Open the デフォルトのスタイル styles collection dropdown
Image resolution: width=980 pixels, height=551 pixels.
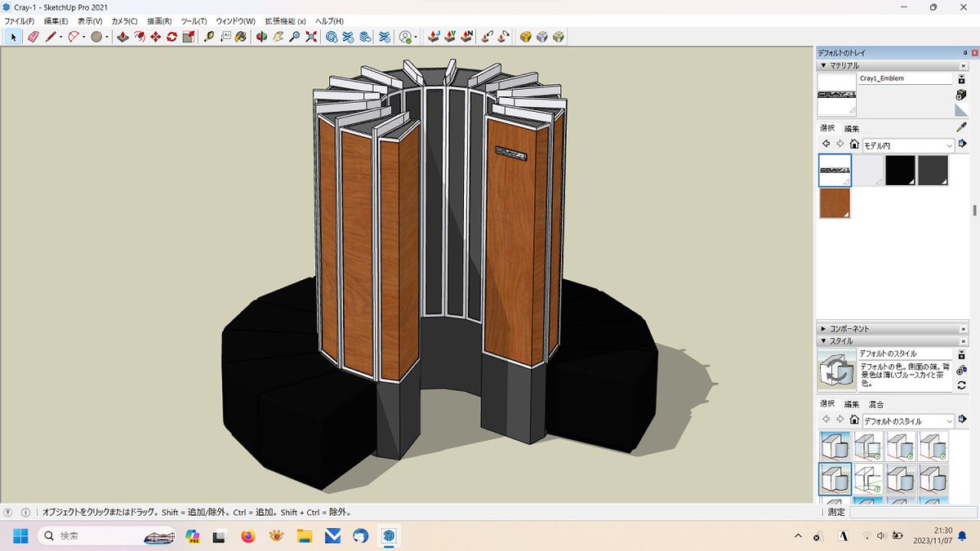pyautogui.click(x=908, y=421)
